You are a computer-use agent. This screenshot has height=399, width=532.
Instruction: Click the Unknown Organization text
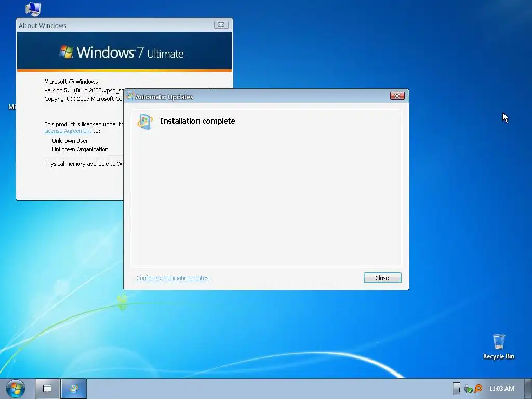click(80, 149)
